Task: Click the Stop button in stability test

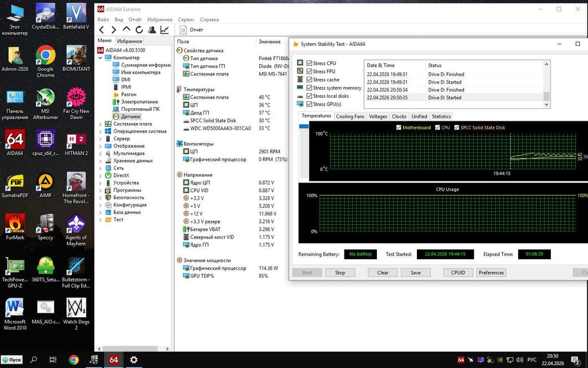Action: (x=340, y=273)
